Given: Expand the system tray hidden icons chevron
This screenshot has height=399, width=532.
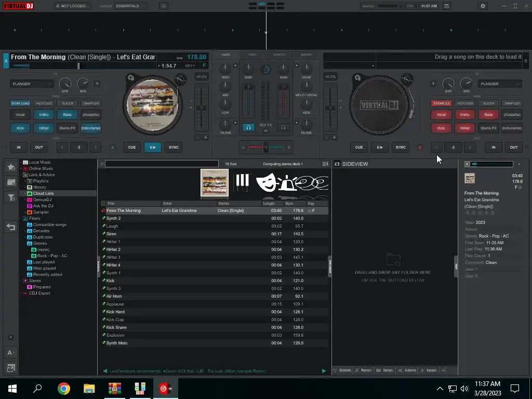Looking at the screenshot, I should 440,389.
